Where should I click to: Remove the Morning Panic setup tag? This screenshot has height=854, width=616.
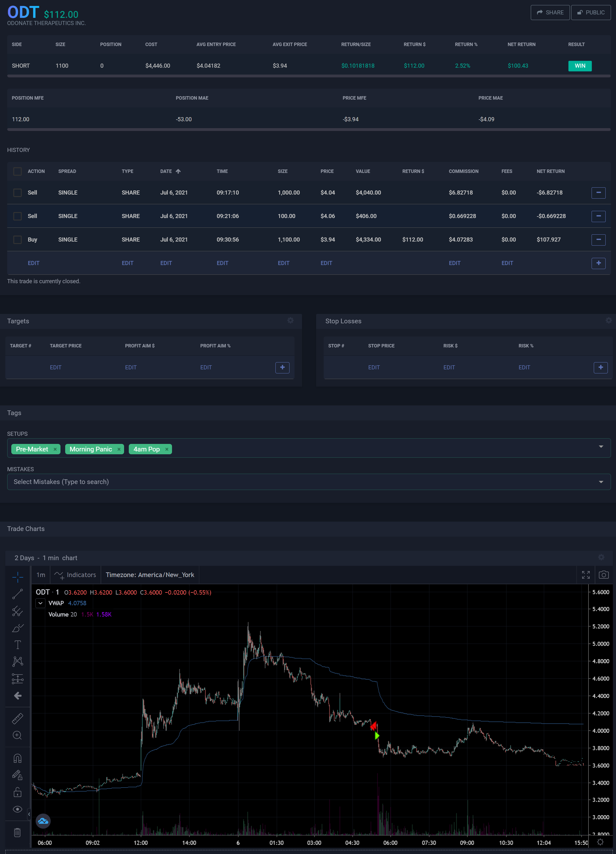tap(119, 449)
